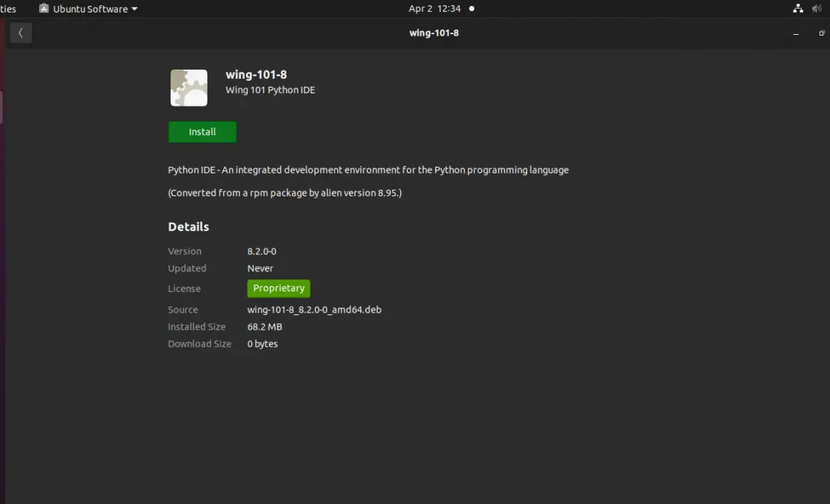The image size is (830, 504).
Task: Click the Source label
Action: click(182, 310)
